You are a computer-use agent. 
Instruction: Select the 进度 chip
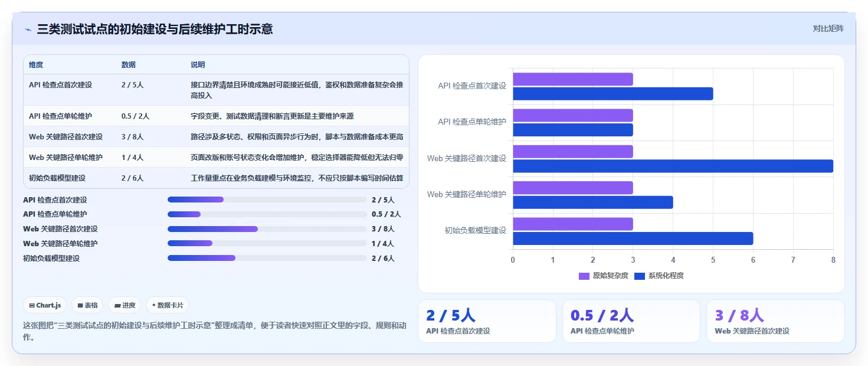(125, 305)
